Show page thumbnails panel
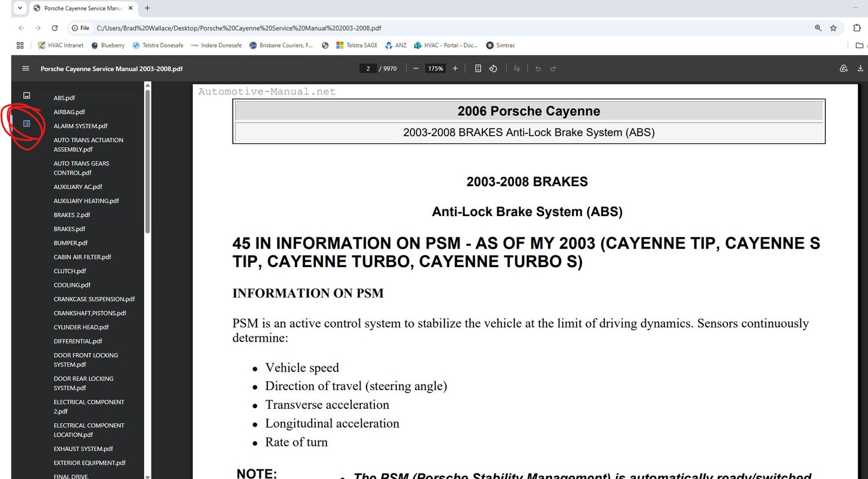The image size is (868, 479). pyautogui.click(x=26, y=95)
